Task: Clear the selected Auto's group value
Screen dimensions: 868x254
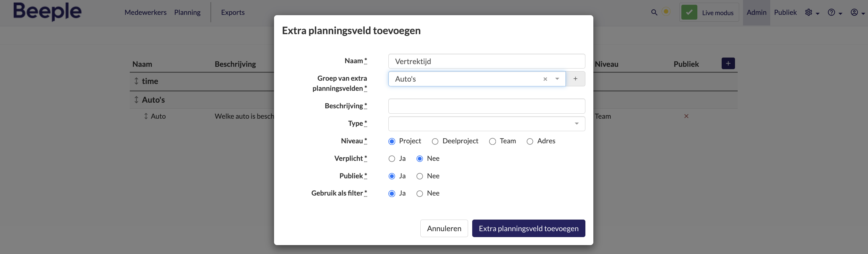Action: click(545, 79)
